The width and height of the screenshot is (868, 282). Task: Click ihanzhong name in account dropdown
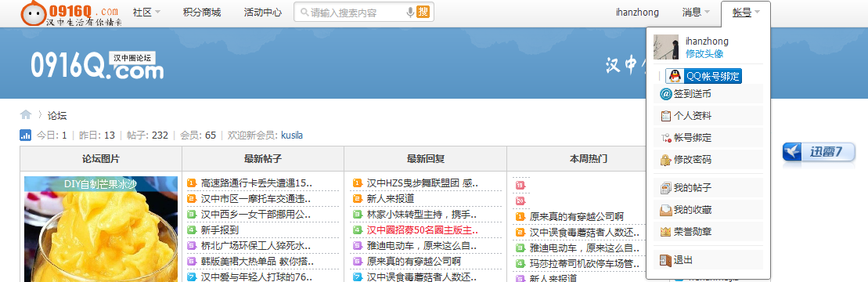tap(707, 41)
